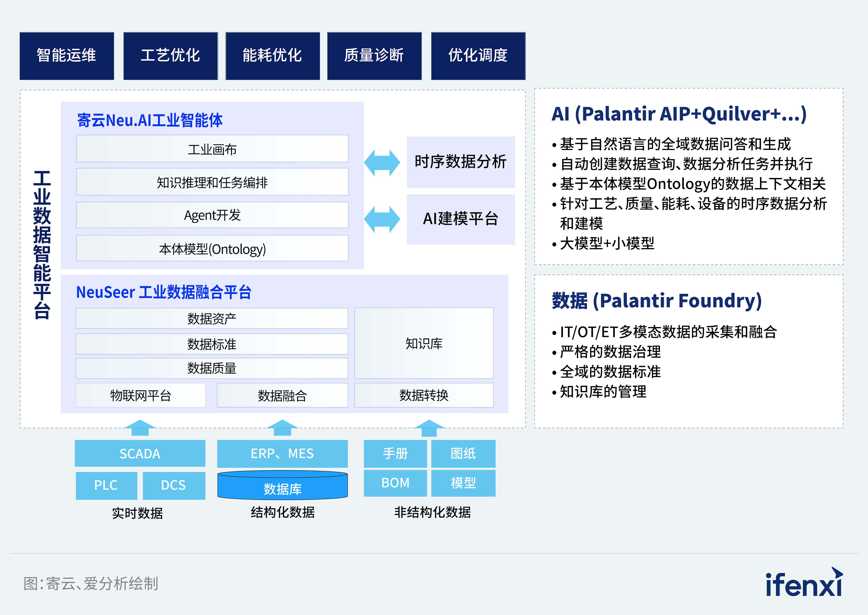868x615 pixels.
Task: Click the 知识库 box
Action: [424, 343]
